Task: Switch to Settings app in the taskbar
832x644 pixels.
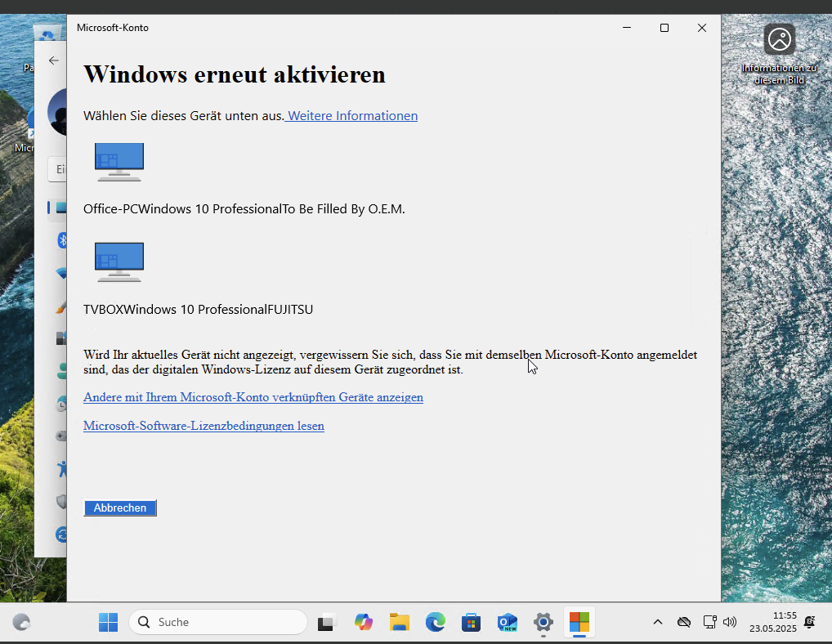Action: [x=543, y=622]
